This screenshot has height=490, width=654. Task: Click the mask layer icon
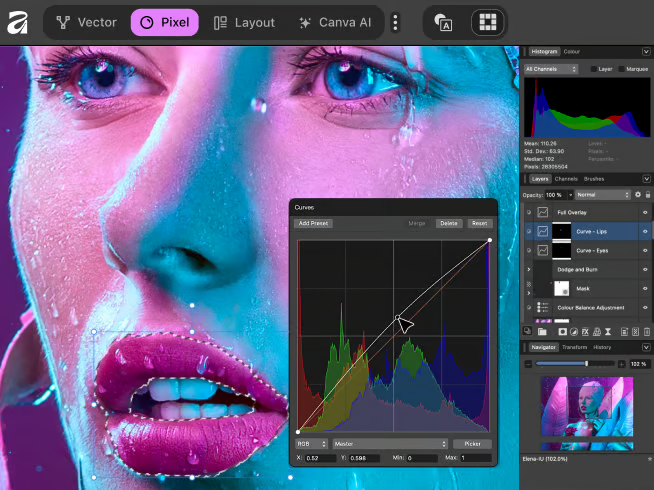click(563, 331)
